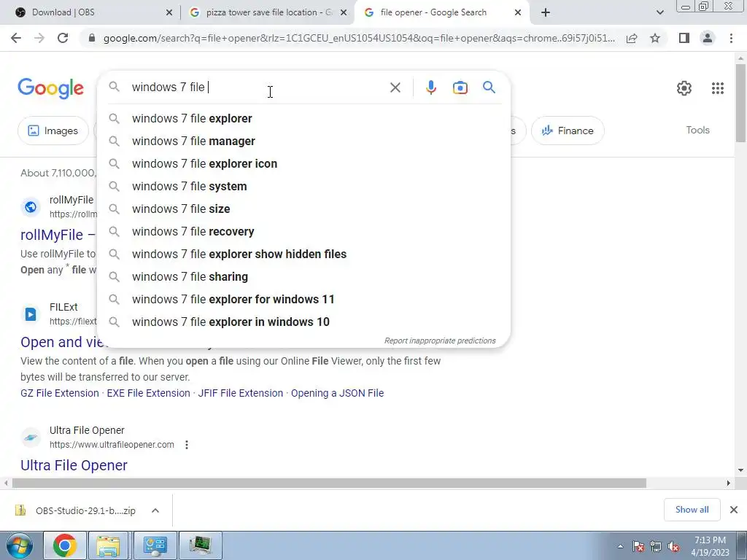Open the Chrome side panel
This screenshot has height=560, width=747.
[x=684, y=38]
